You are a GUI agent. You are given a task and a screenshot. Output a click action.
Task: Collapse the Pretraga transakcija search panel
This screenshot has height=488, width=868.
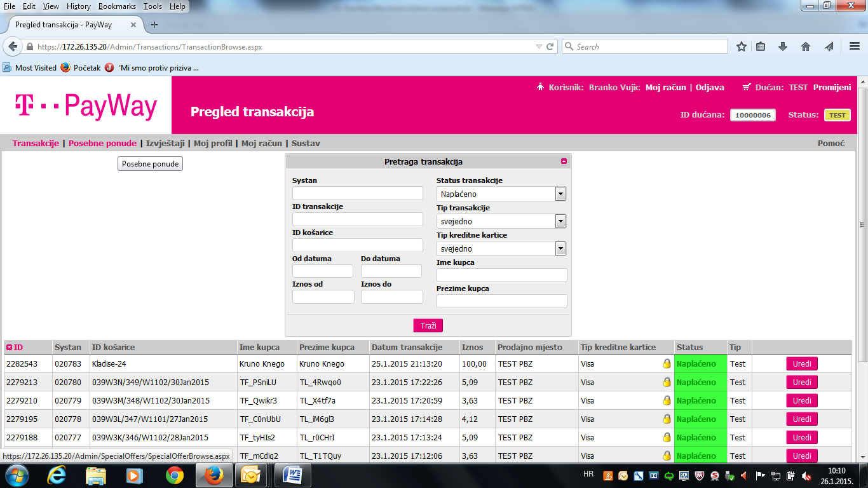coord(564,161)
